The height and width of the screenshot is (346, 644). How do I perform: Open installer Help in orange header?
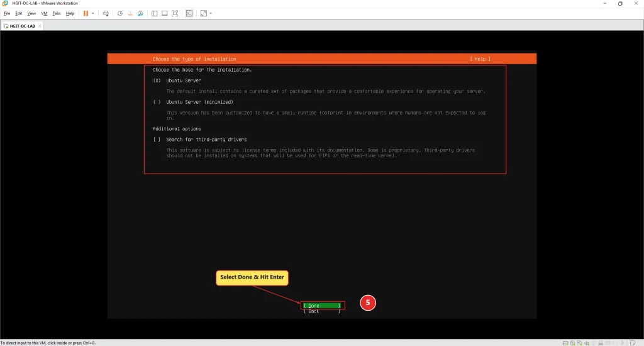(480, 59)
